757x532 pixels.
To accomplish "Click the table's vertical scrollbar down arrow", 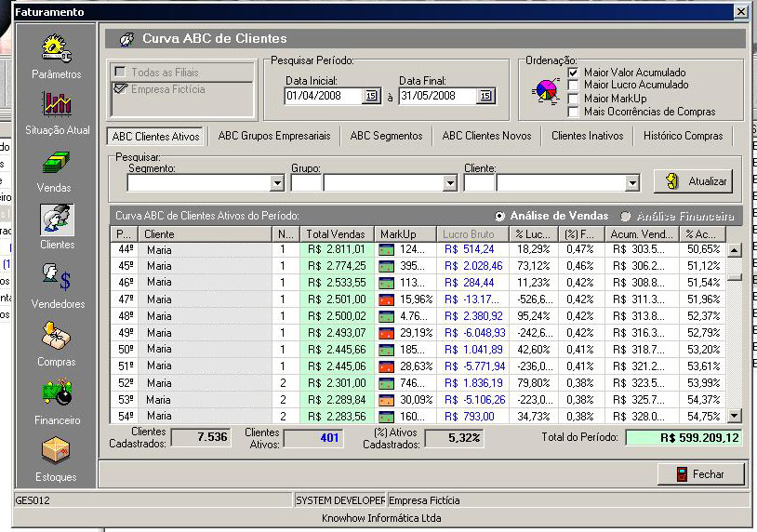I will click(735, 416).
